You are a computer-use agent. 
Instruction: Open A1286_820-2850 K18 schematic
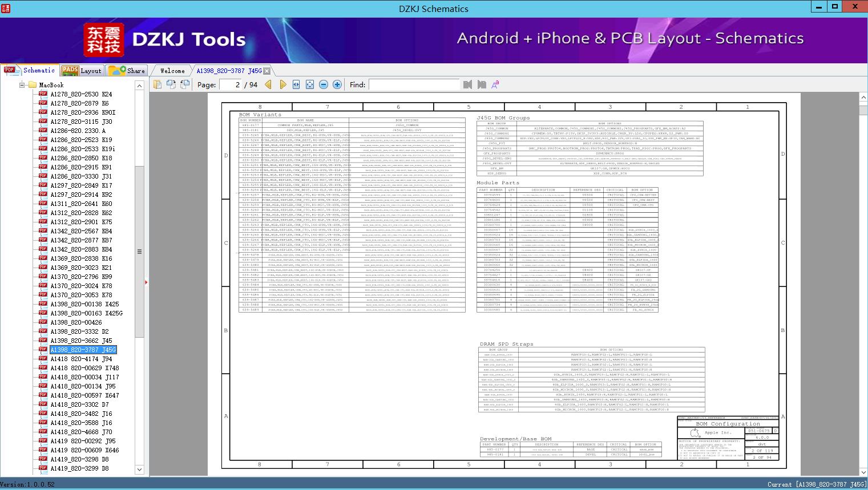tap(81, 158)
